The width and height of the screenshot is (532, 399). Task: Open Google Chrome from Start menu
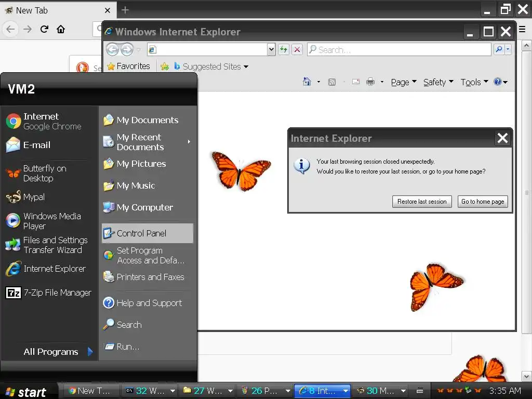tap(49, 121)
